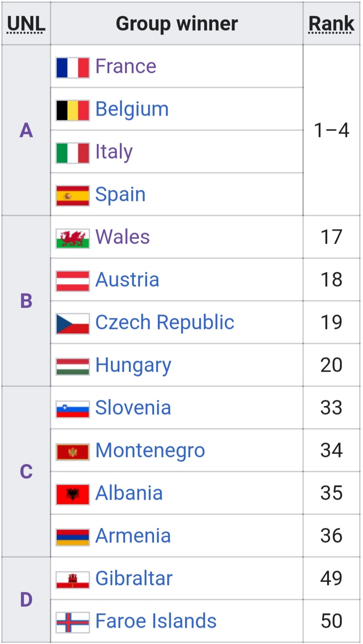Screen dimensions: 363x644
Task: Open the League C link
Action: 26,472
